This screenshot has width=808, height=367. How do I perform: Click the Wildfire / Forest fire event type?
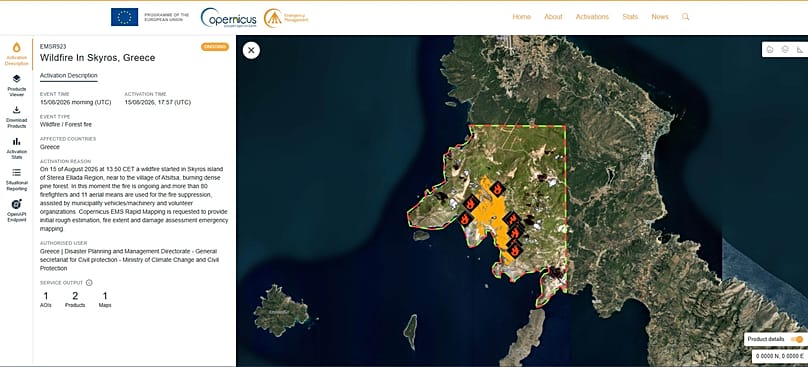point(65,125)
